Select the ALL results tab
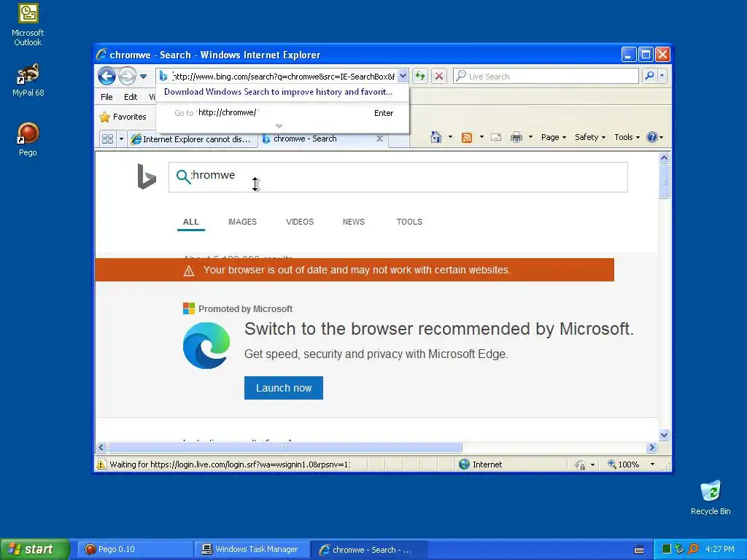The height and width of the screenshot is (560, 747). click(x=190, y=222)
